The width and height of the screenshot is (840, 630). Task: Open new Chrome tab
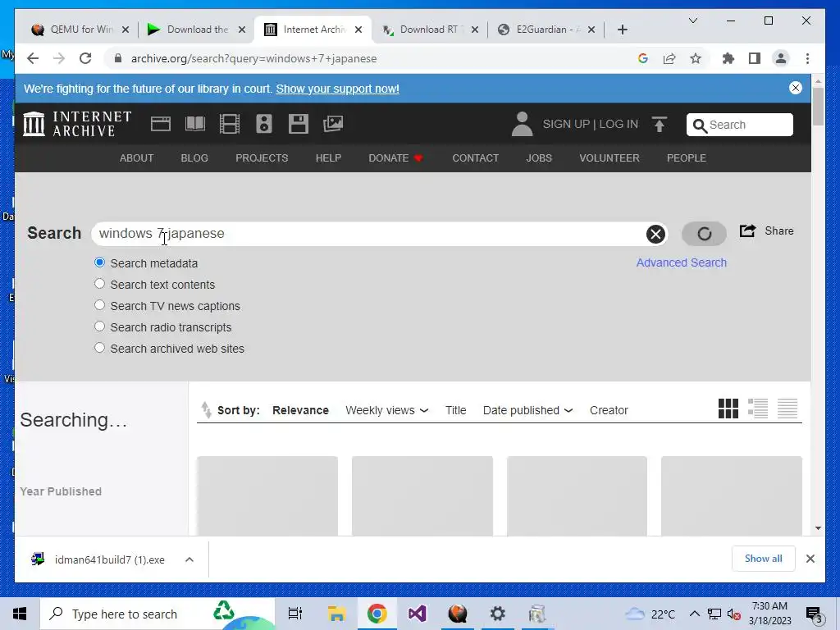(622, 30)
